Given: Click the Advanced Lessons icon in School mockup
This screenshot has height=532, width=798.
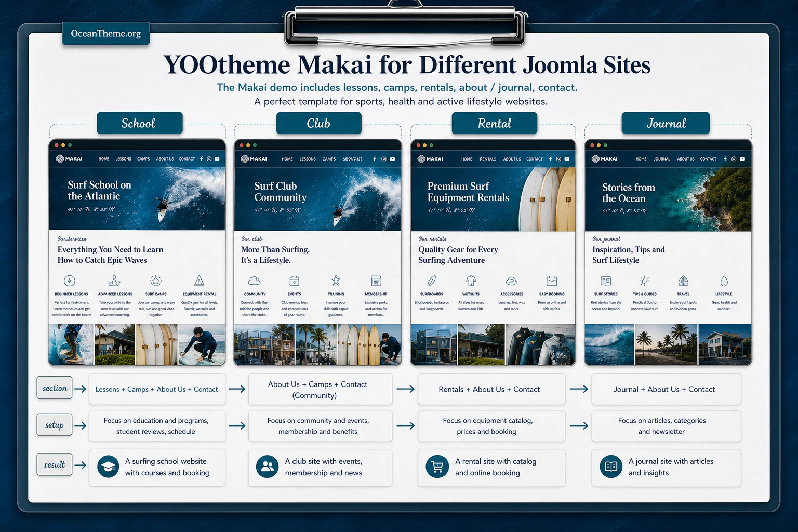Looking at the screenshot, I should tap(114, 281).
